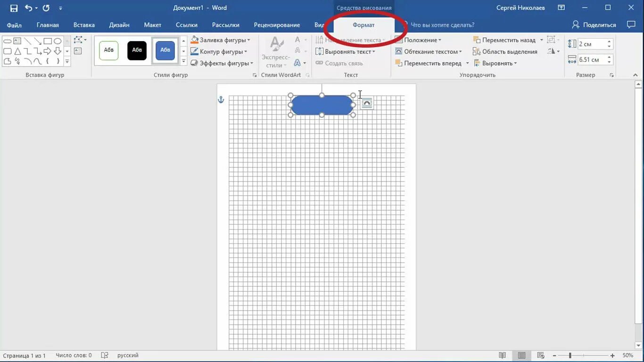
Task: Pick the right block arrow shape
Action: 47,51
